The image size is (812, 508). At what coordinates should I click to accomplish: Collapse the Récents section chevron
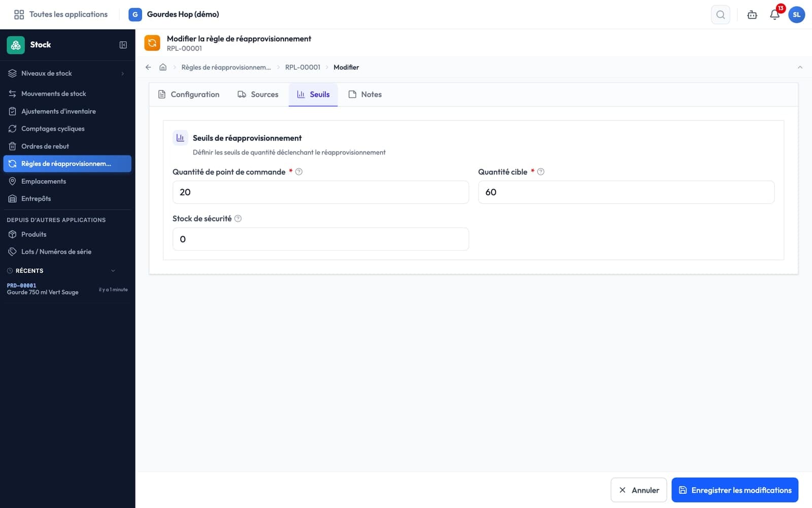tap(113, 271)
